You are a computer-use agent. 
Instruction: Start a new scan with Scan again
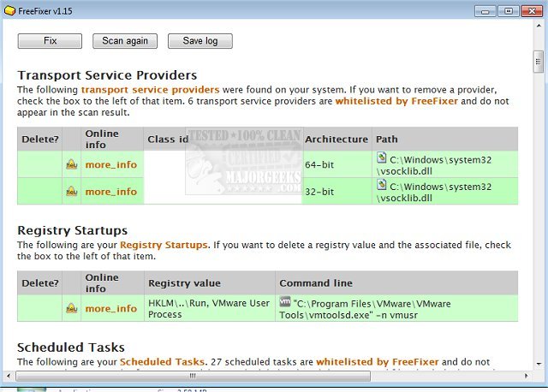click(x=125, y=41)
